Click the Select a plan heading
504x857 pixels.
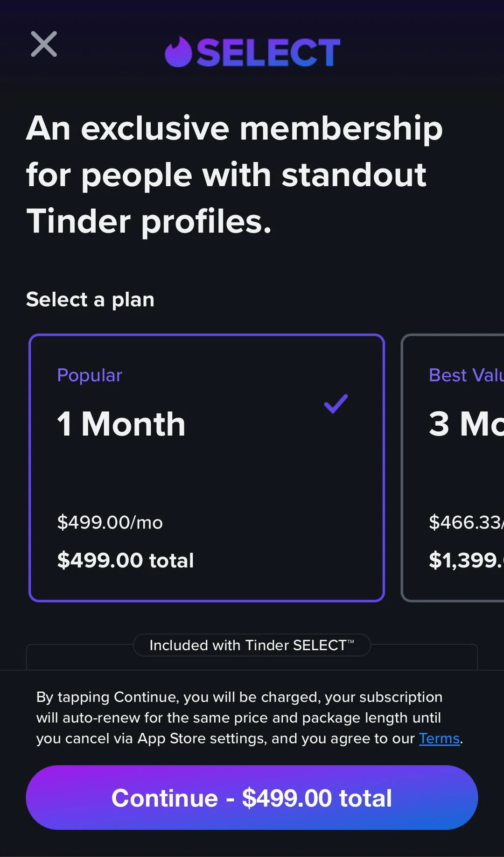(x=90, y=299)
